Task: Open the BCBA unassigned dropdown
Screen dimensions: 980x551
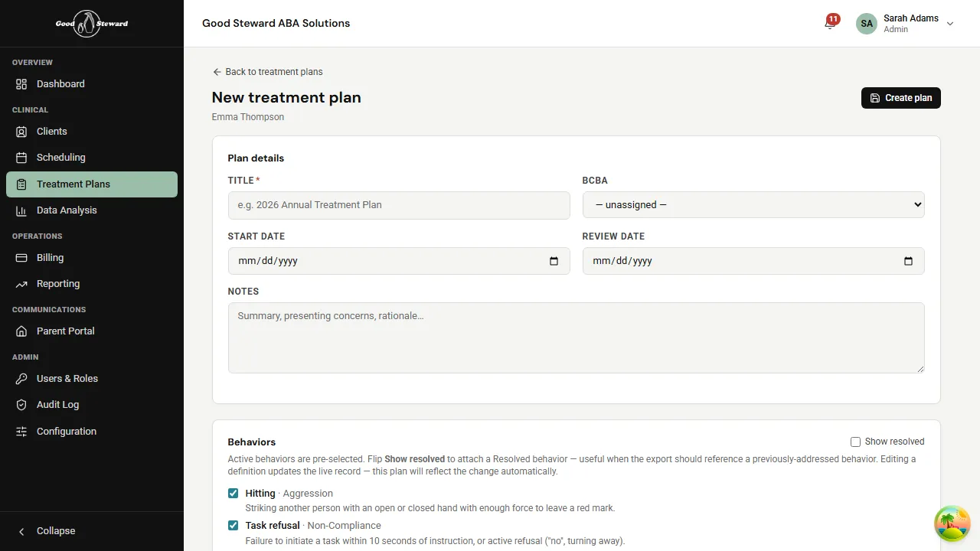Action: [x=753, y=204]
